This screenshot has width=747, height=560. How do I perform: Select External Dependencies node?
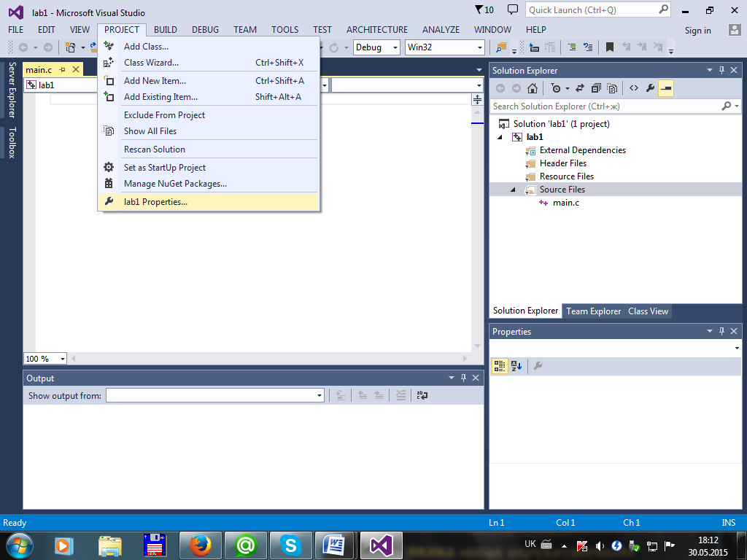click(x=582, y=150)
